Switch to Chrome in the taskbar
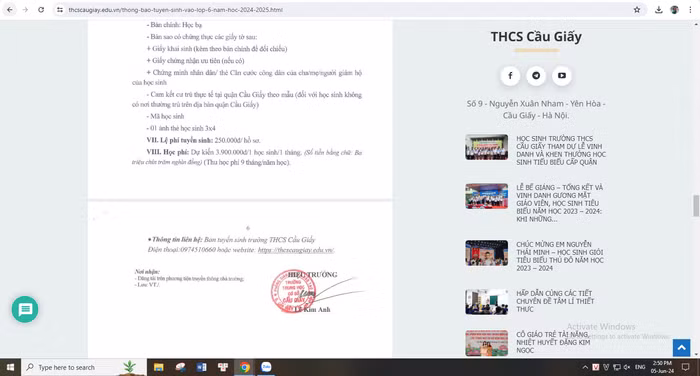The width and height of the screenshot is (700, 376). point(245,367)
